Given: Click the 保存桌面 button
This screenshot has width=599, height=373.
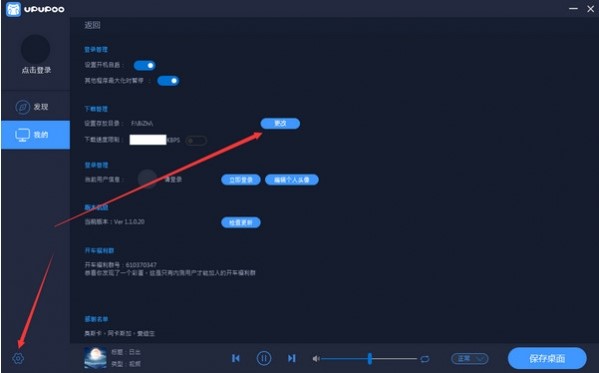Looking at the screenshot, I should (547, 358).
